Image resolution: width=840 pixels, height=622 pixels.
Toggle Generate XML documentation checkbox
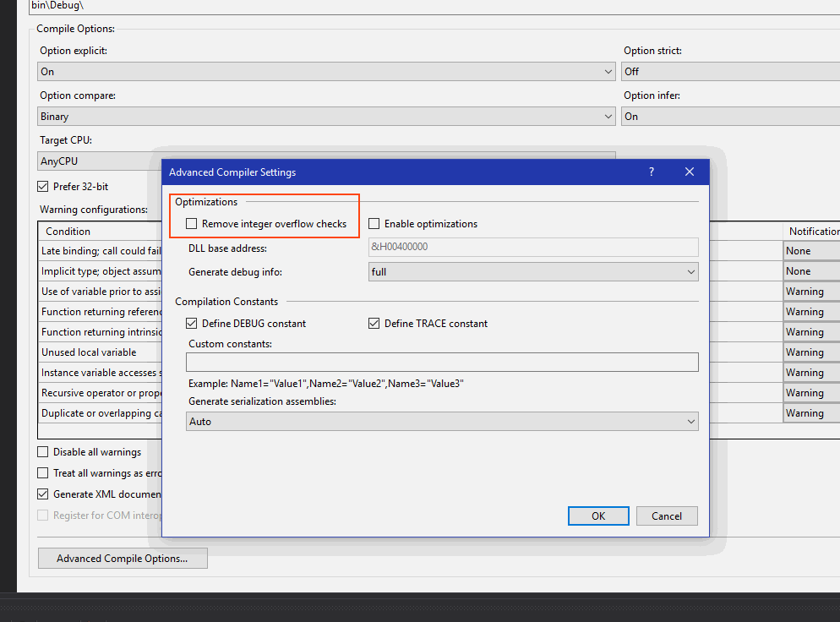point(43,494)
